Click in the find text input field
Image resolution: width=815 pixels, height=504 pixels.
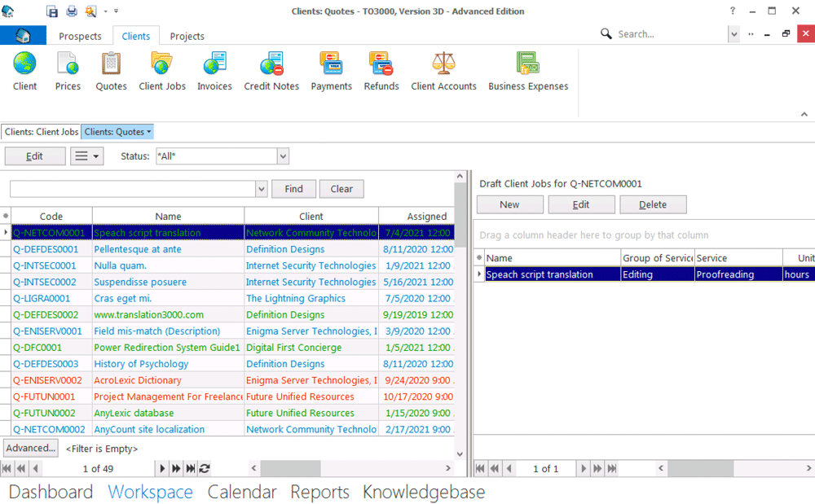click(x=133, y=189)
